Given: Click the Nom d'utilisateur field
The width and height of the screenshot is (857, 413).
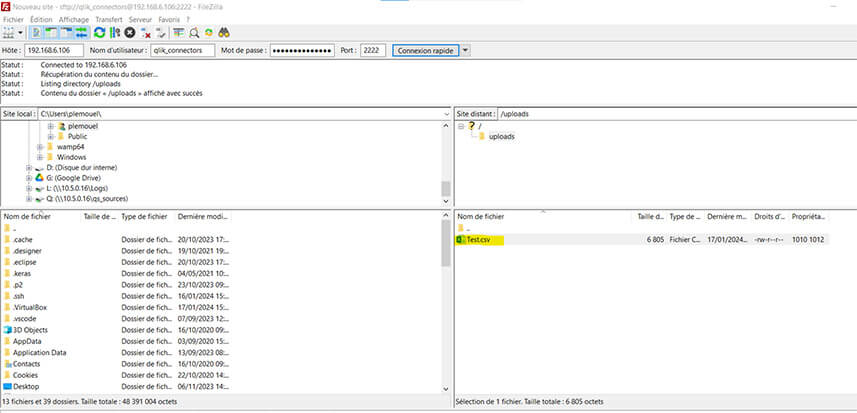Looking at the screenshot, I should tap(183, 50).
